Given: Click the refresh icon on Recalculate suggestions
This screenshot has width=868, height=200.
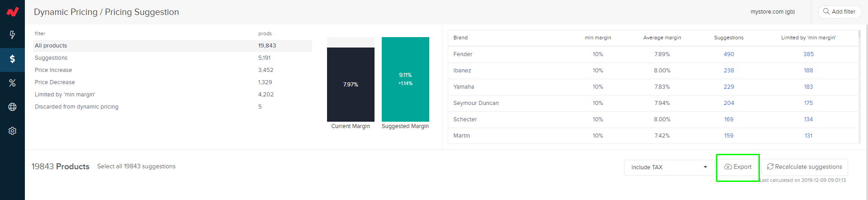Looking at the screenshot, I should click(x=770, y=167).
